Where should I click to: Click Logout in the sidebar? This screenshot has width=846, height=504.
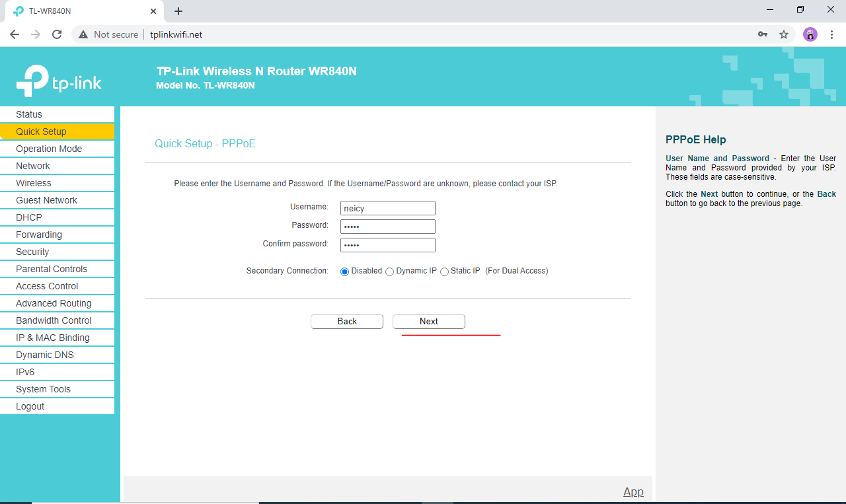tap(58, 406)
